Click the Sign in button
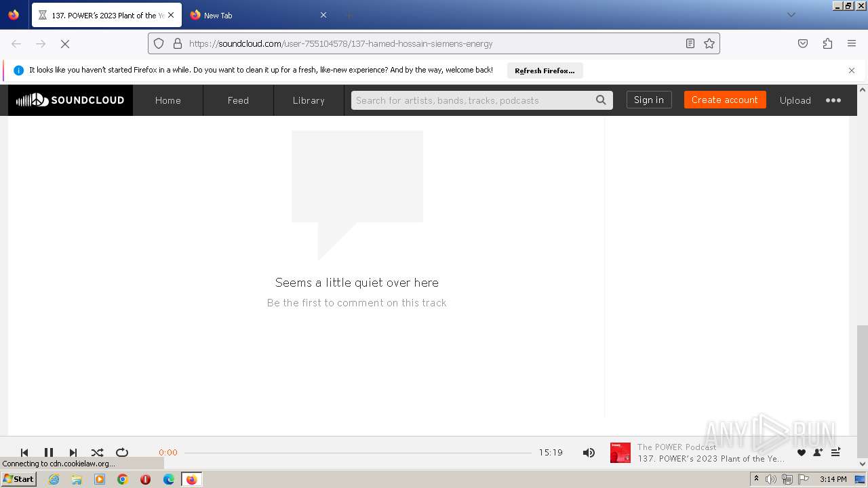 pyautogui.click(x=649, y=100)
